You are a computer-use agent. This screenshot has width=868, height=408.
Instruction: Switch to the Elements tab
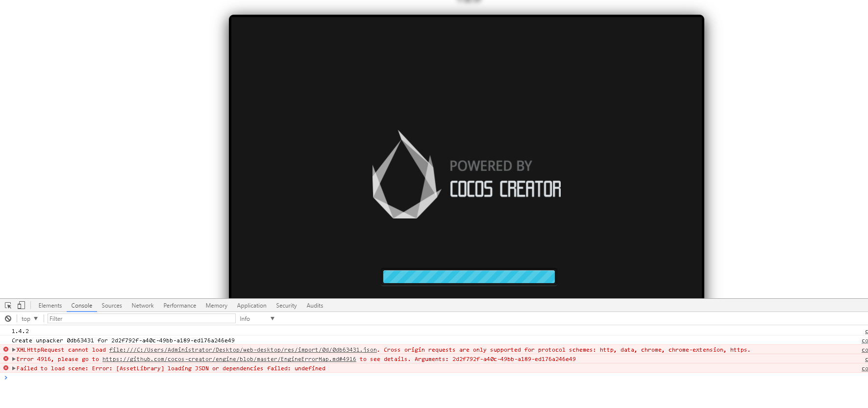tap(50, 305)
